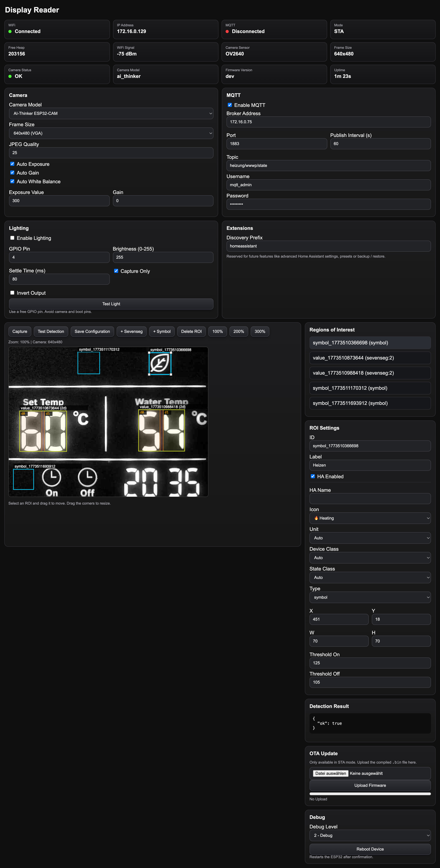This screenshot has height=868, width=440.
Task: Add a new Symbol ROI
Action: (162, 331)
